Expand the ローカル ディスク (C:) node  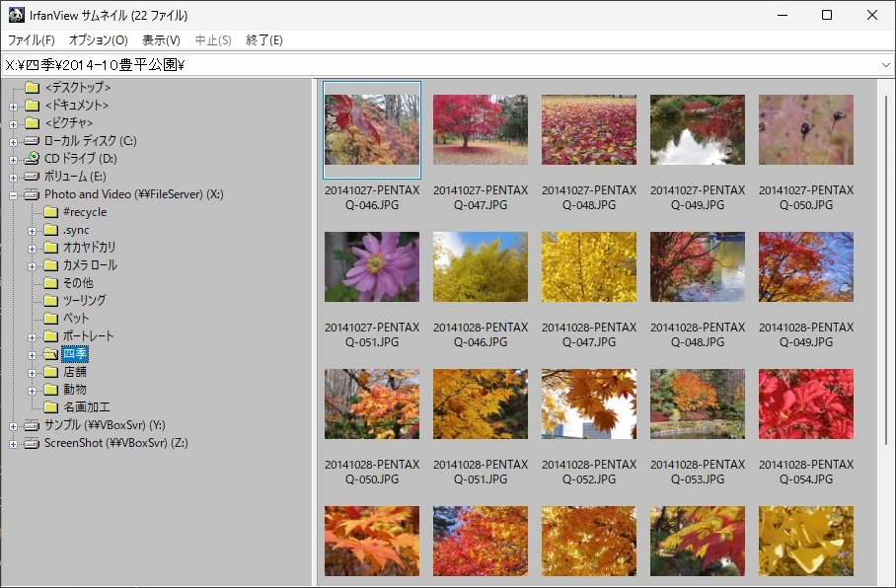13,142
